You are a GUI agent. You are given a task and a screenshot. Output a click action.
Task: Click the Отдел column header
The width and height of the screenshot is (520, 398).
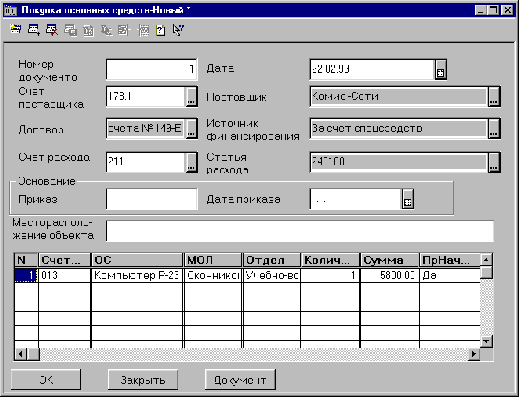pyautogui.click(x=272, y=260)
